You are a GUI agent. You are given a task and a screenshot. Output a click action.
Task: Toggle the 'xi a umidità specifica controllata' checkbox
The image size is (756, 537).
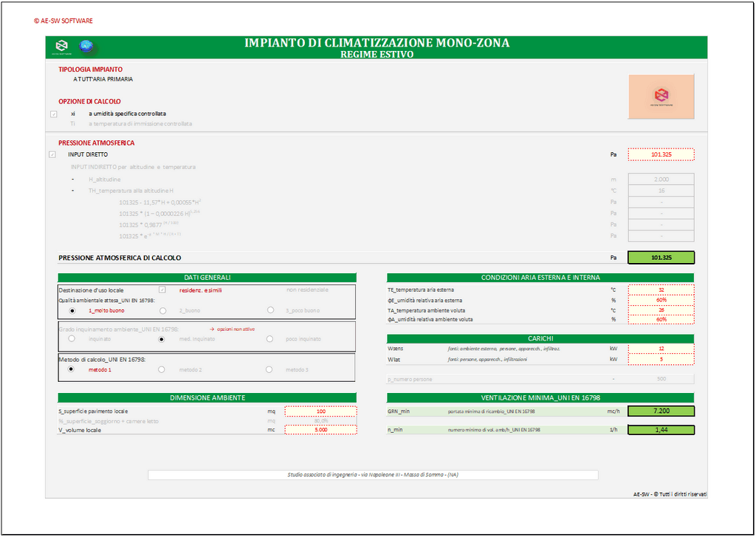52,114
